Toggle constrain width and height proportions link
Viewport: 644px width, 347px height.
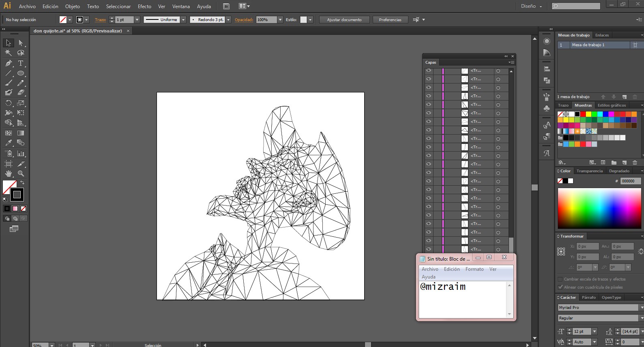pyautogui.click(x=640, y=251)
